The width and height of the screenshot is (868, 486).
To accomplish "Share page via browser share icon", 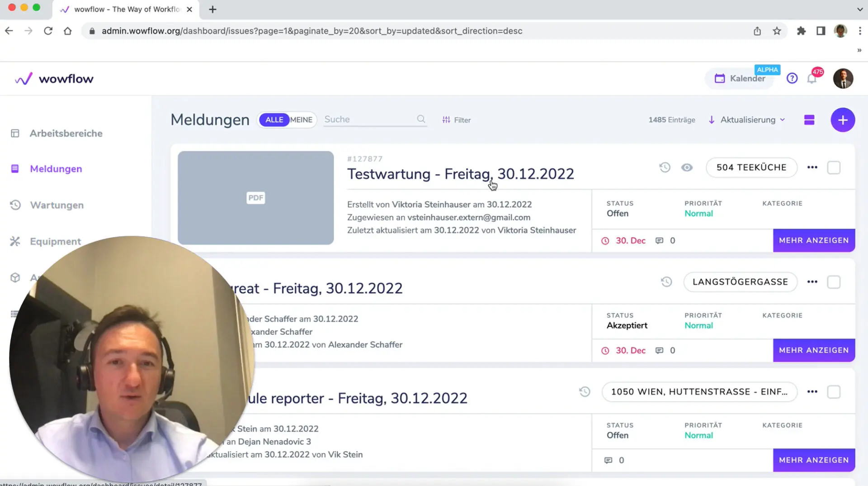I will 757,31.
